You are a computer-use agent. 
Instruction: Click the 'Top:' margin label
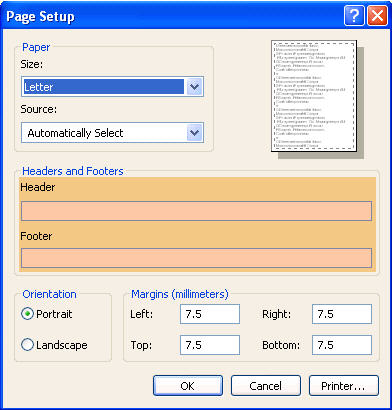tap(141, 345)
